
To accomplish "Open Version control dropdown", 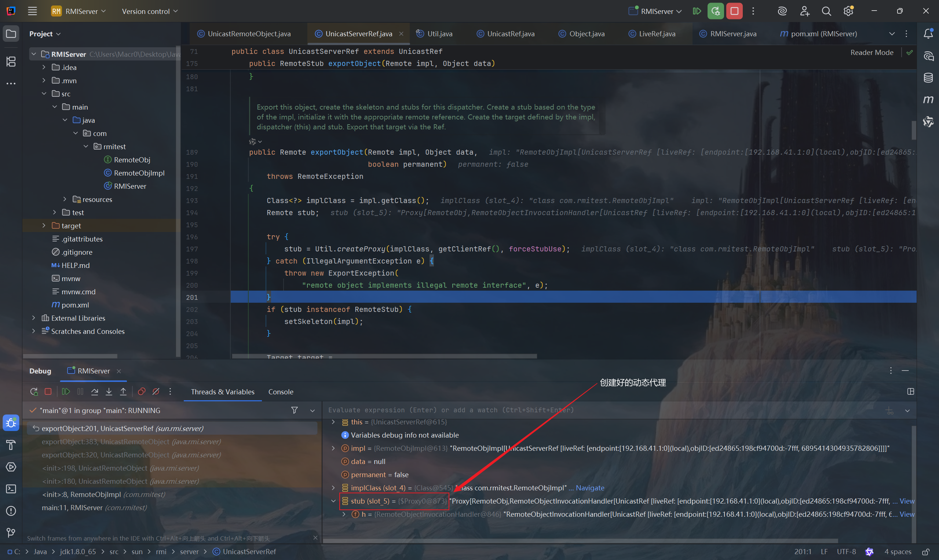I will (150, 11).
